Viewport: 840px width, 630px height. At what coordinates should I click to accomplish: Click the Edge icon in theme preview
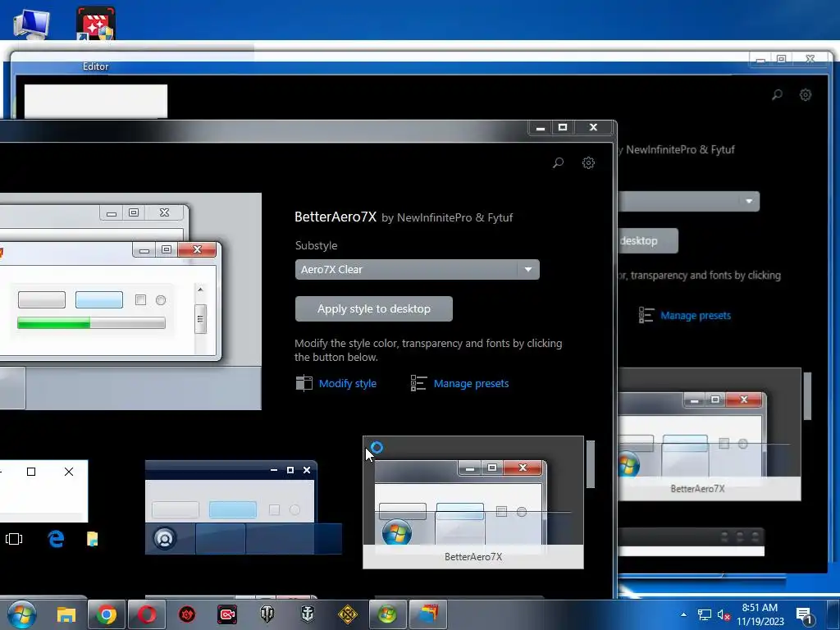[56, 538]
